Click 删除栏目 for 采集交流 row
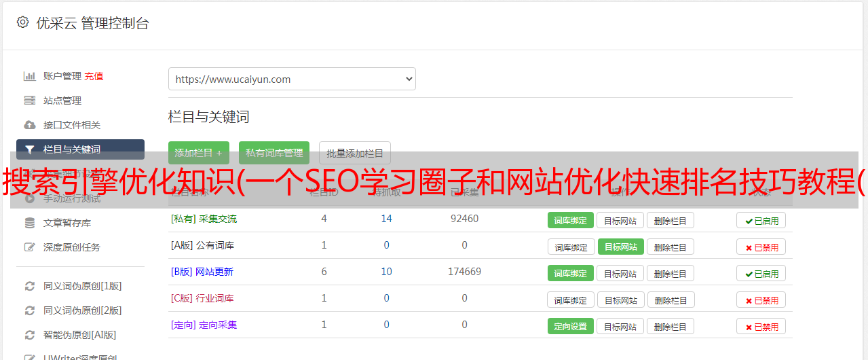Viewport: 868px width, 360px height. point(670,220)
